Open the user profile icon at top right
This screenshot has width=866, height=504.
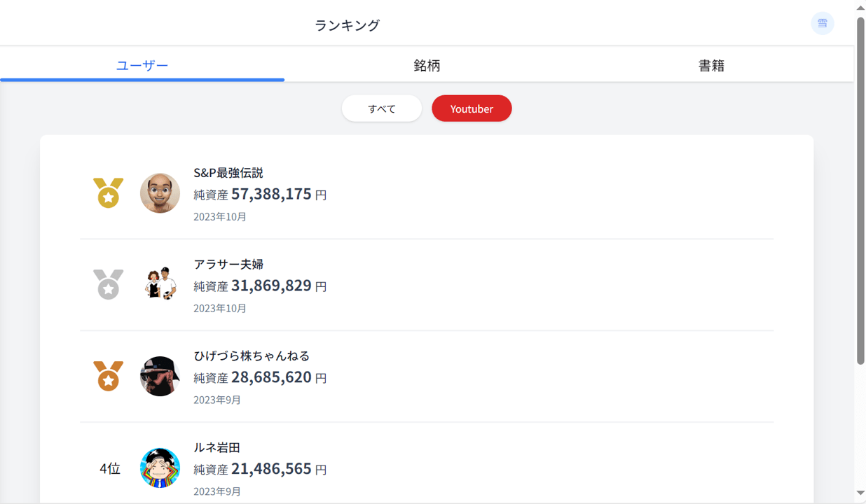(822, 24)
